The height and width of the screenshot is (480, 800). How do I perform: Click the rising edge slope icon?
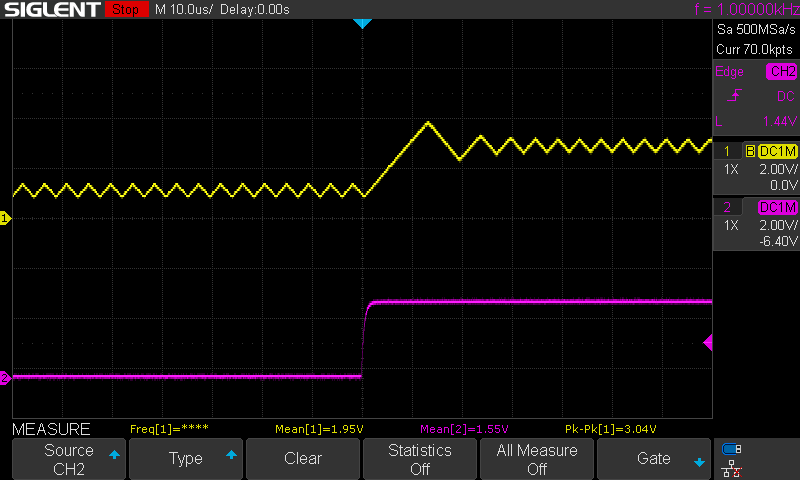coord(734,95)
